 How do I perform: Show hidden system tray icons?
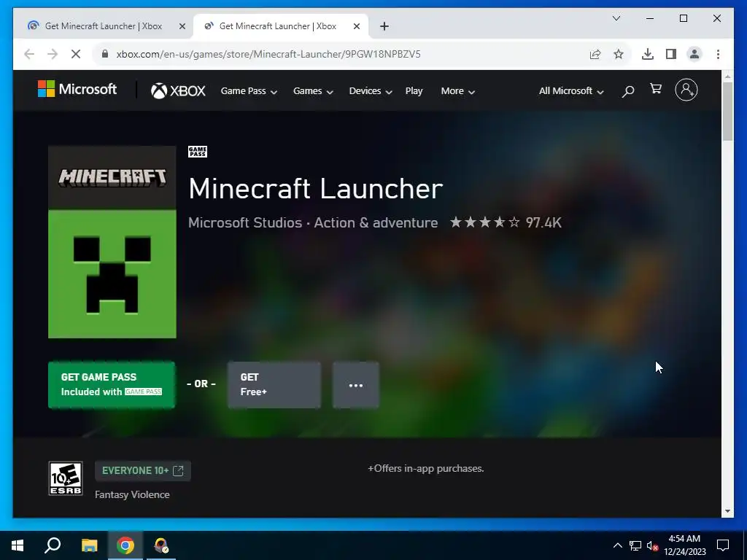pyautogui.click(x=617, y=545)
